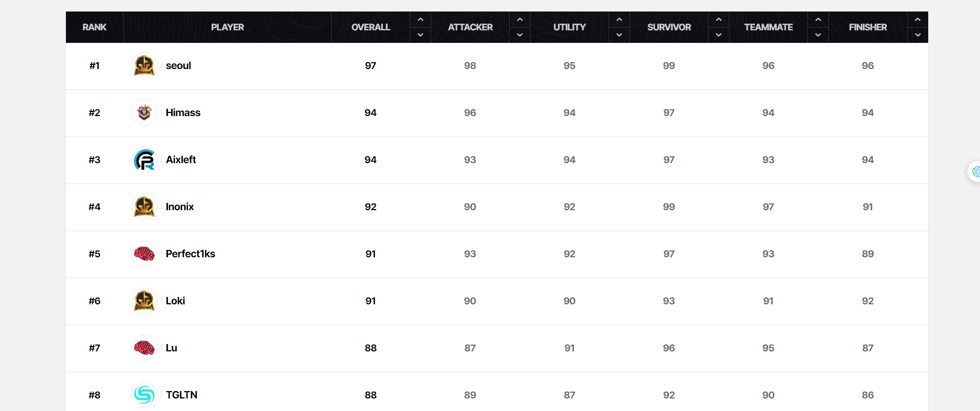Open player Loki's name link
The image size is (980, 411).
(175, 301)
